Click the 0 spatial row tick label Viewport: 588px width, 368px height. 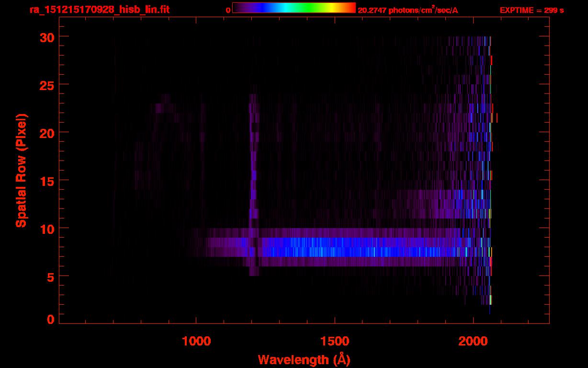point(50,320)
